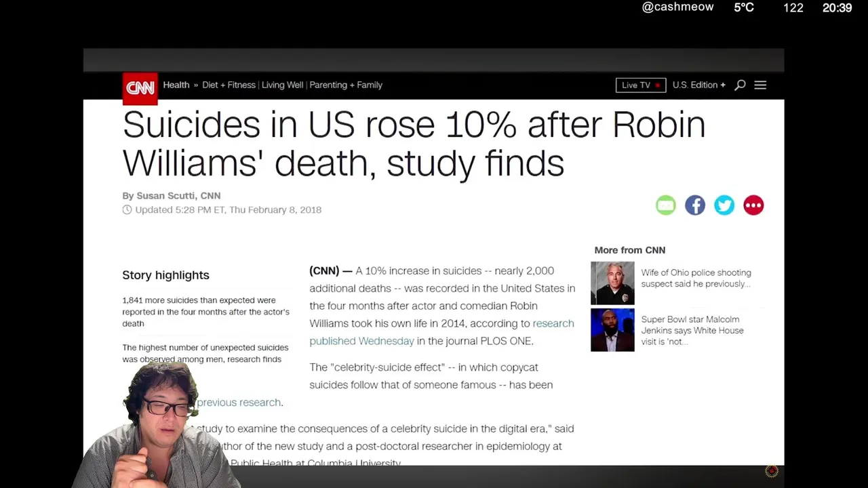Click the CNN logo

coord(140,88)
